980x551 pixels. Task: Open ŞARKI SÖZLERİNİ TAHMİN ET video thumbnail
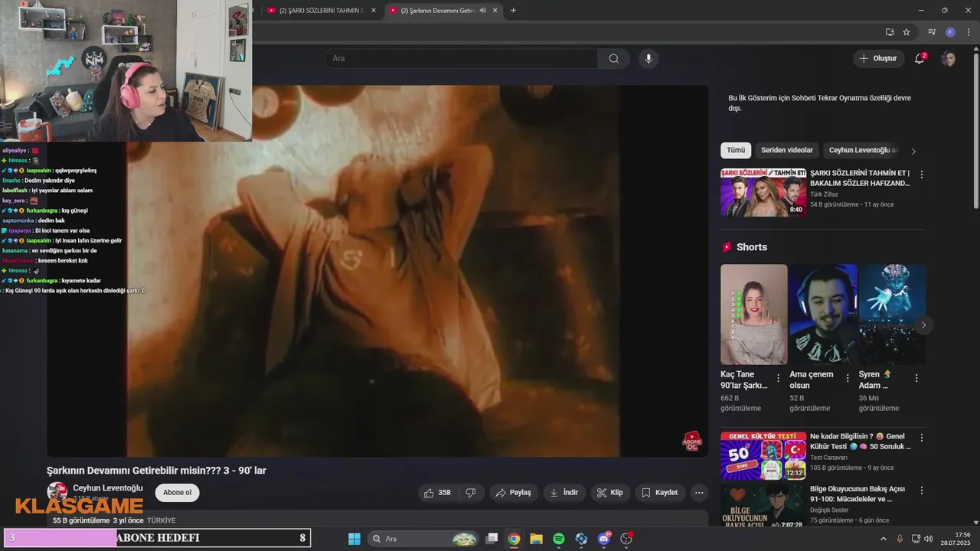tap(763, 192)
